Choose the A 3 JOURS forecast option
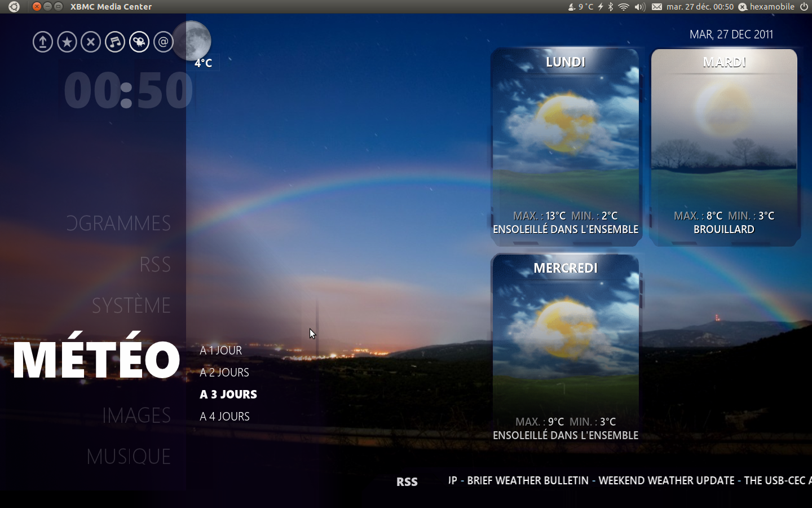The image size is (812, 508). tap(228, 394)
